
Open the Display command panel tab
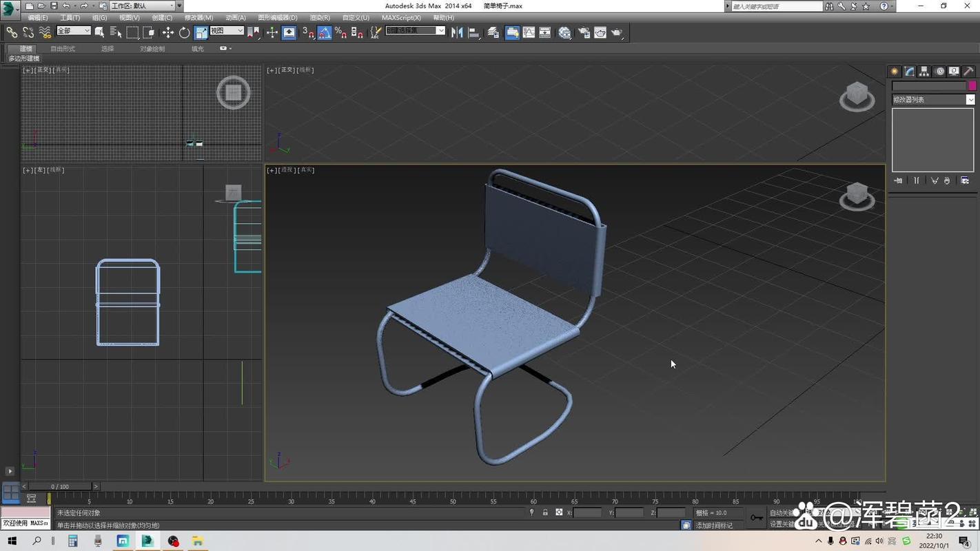[954, 72]
